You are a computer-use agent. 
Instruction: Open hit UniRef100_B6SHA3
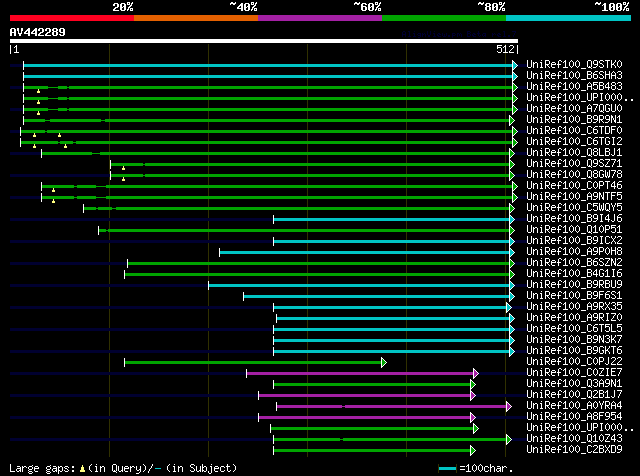point(574,76)
